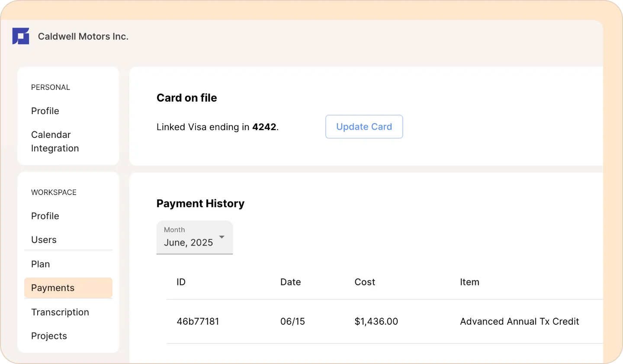This screenshot has width=623, height=364.
Task: Click payment ID 46b77181
Action: click(x=198, y=322)
